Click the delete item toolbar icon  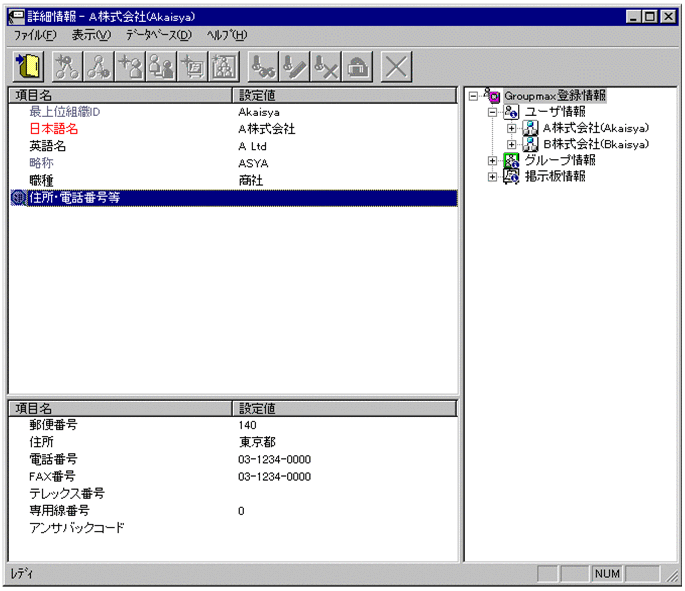point(326,67)
